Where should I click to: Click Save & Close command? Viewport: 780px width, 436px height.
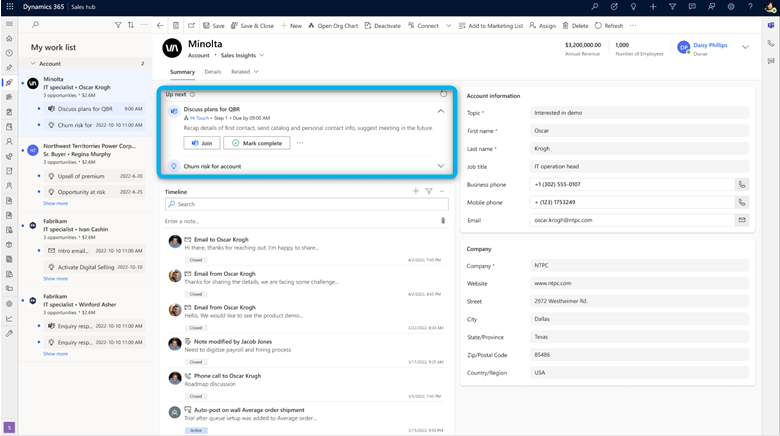tap(252, 26)
